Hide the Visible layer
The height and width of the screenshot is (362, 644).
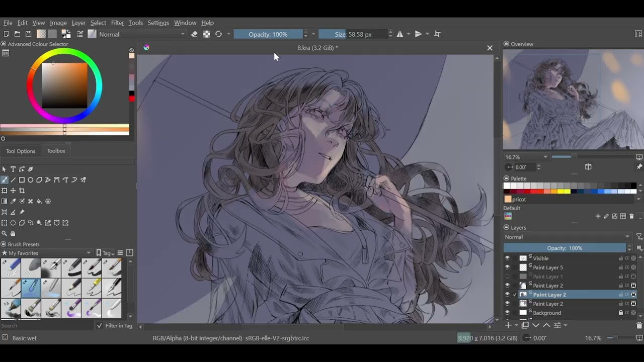[x=507, y=258]
